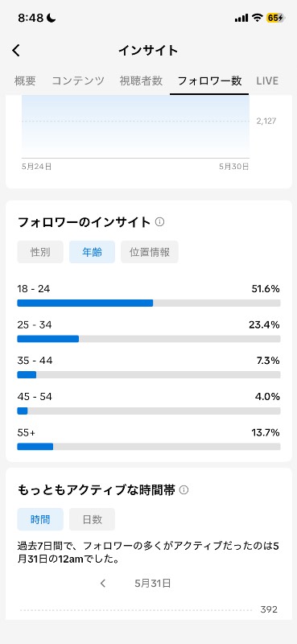Open the コンテンツ tab
The width and height of the screenshot is (297, 644).
78,81
